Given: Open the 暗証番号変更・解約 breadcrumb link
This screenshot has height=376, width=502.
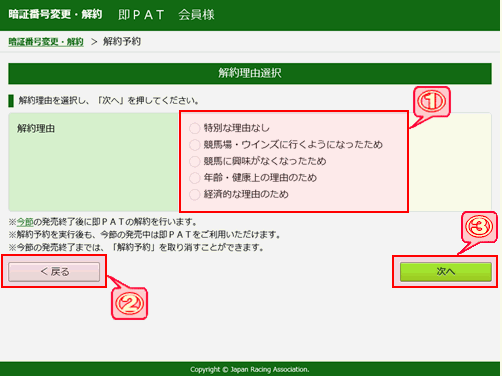Looking at the screenshot, I should [46, 42].
